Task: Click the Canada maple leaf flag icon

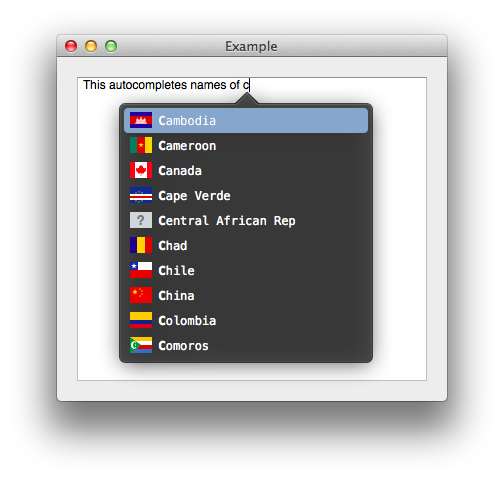Action: (141, 170)
